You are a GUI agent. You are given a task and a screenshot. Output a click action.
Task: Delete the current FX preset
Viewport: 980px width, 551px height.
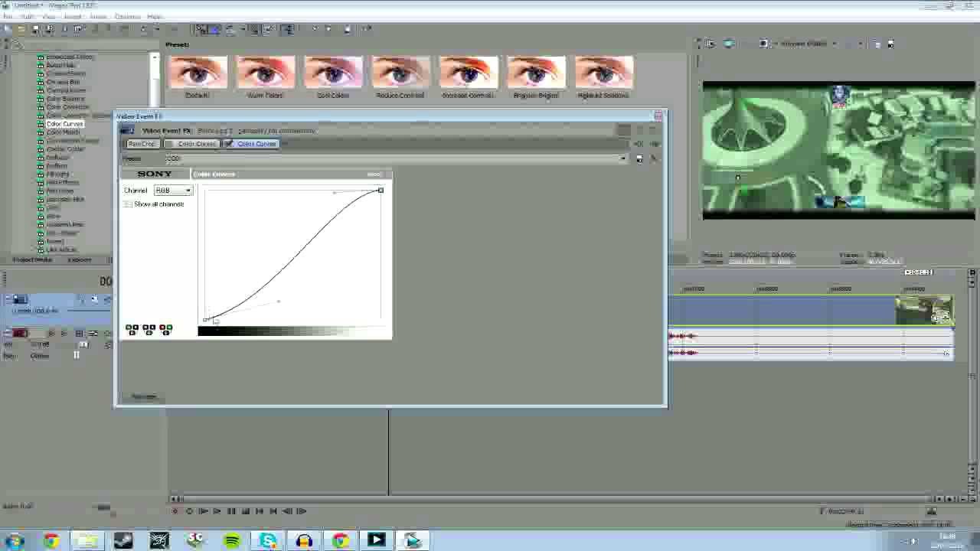pos(653,158)
